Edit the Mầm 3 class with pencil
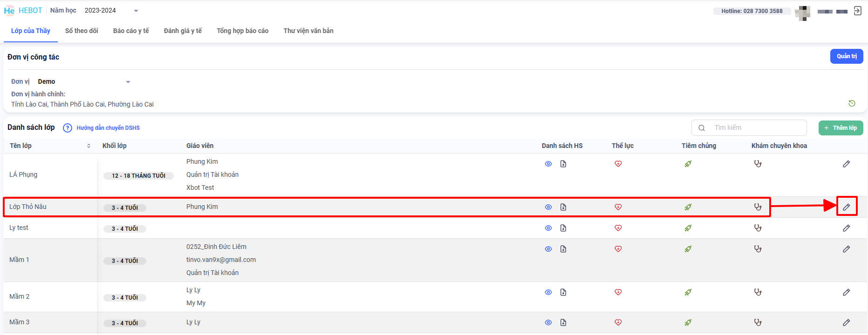868x335 pixels. click(846, 322)
